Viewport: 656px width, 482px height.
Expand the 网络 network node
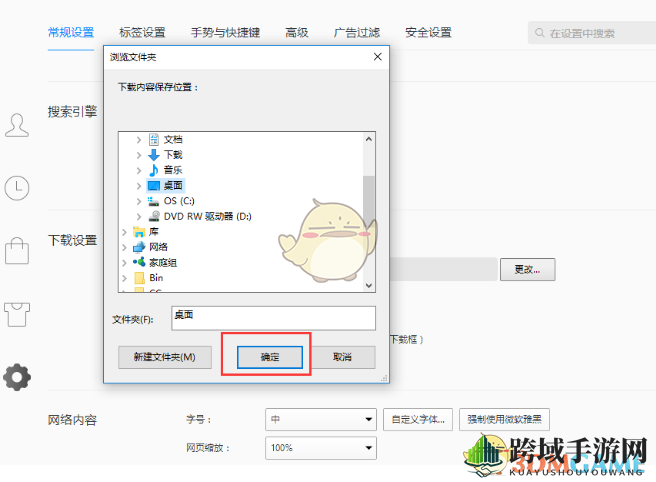tap(124, 247)
